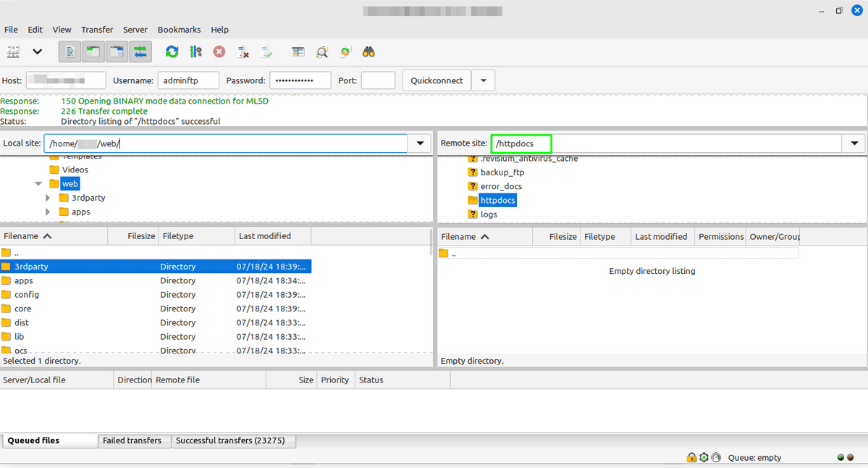
Task: Disconnect from the current server
Action: pyautogui.click(x=243, y=52)
